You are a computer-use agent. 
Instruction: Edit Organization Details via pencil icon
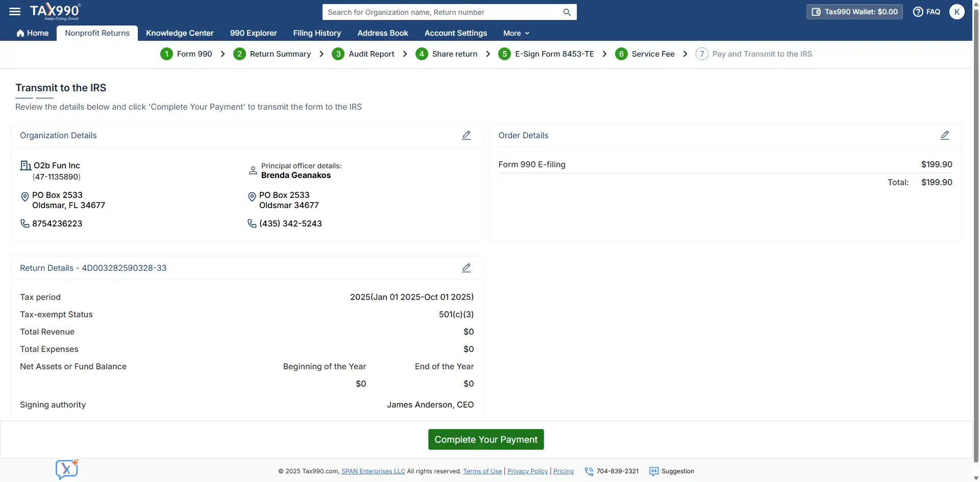point(466,135)
